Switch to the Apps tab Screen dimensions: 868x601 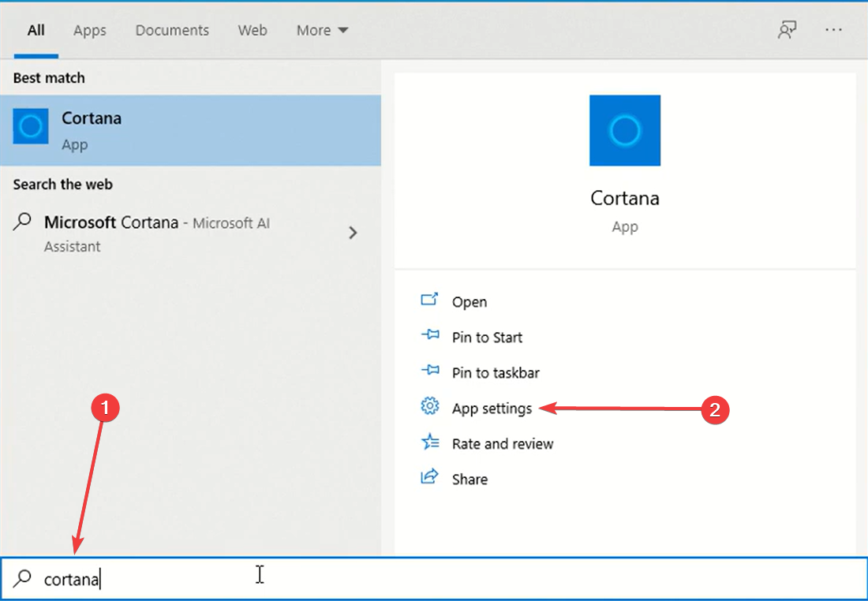[x=90, y=30]
